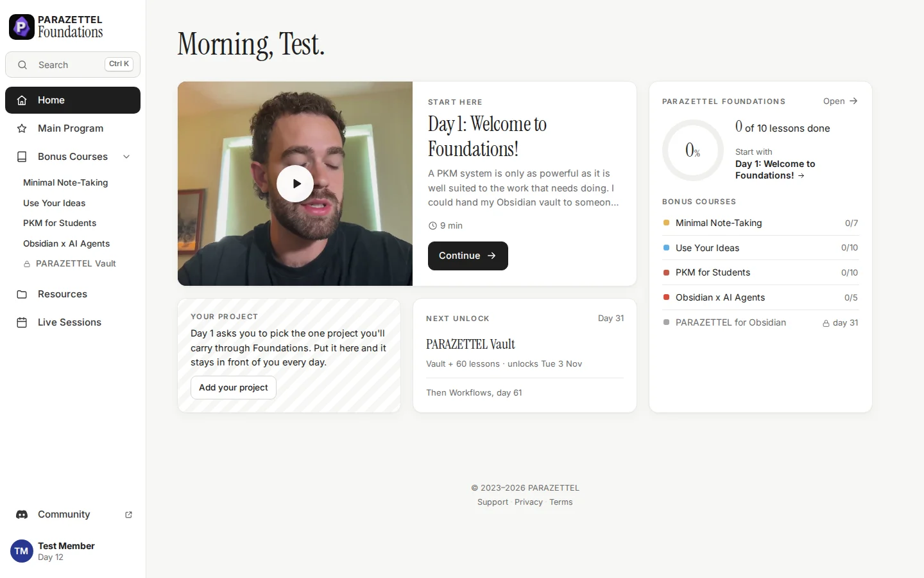
Task: Click the PARAZETTEL purple logo icon
Action: (22, 27)
